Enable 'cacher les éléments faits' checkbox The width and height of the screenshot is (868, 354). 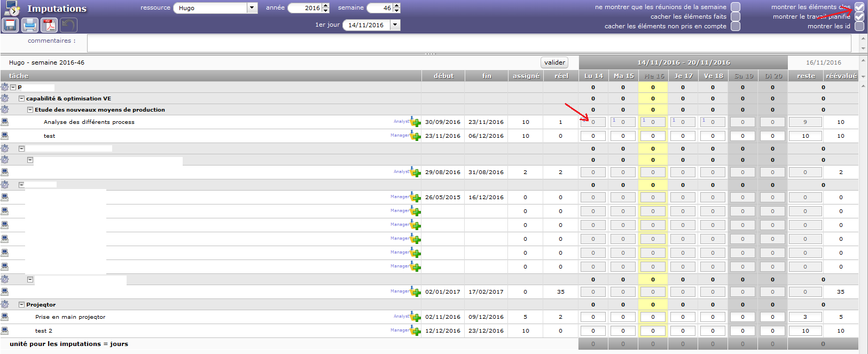point(736,17)
